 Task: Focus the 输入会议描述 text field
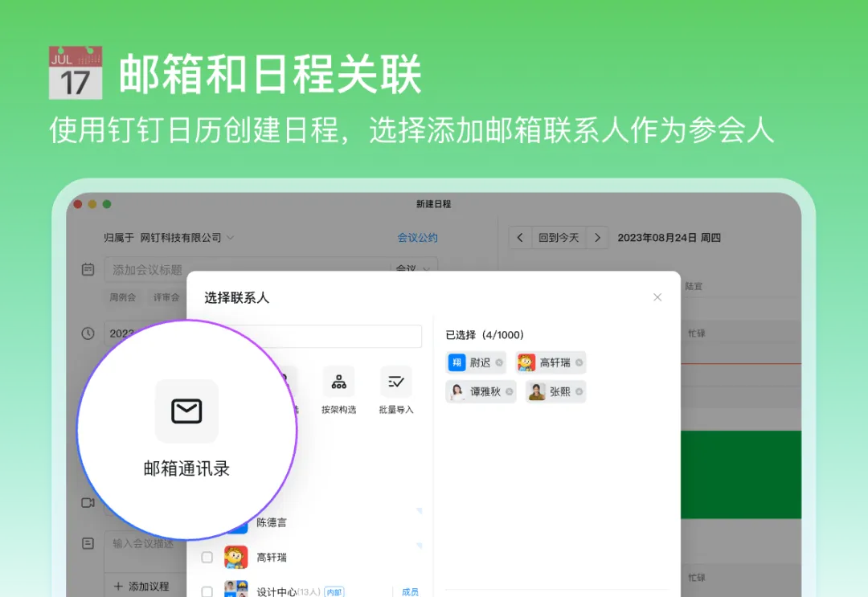(146, 553)
